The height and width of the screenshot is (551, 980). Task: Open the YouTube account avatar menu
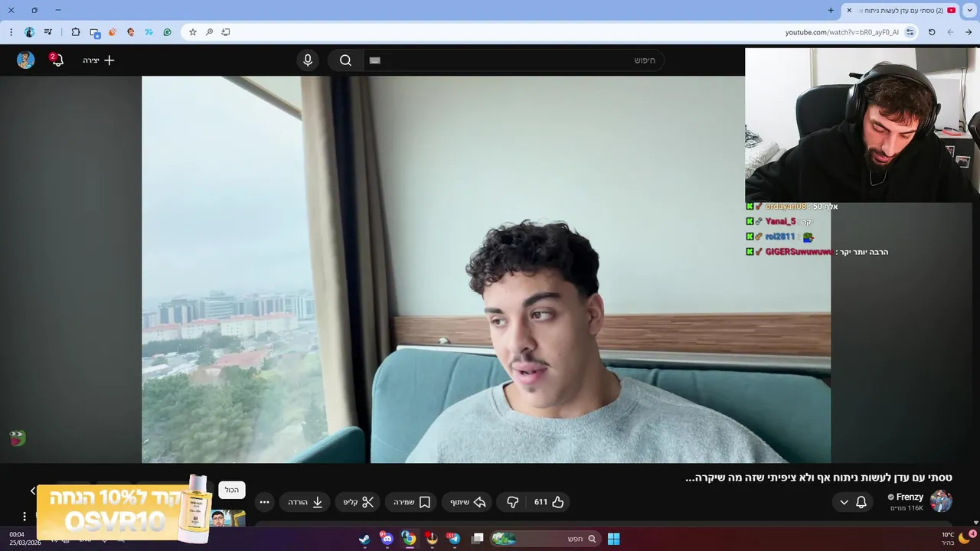(x=26, y=60)
